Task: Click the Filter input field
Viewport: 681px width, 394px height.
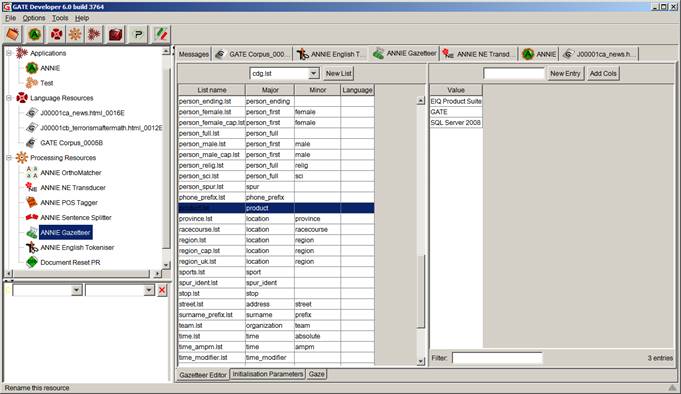Action: tap(497, 358)
